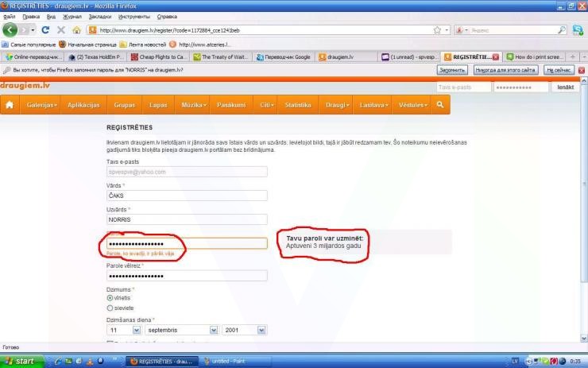588x368 pixels.
Task: Open the birth year dropdown showing 2001
Action: click(x=246, y=329)
